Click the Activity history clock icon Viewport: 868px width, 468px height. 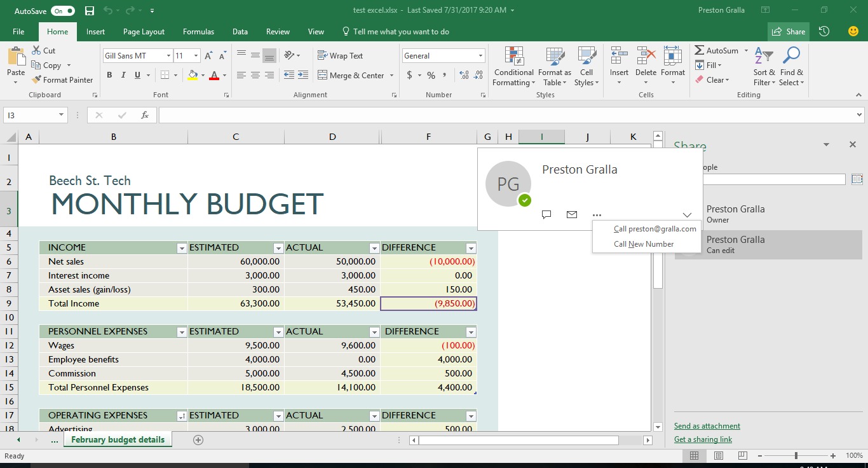pos(824,31)
